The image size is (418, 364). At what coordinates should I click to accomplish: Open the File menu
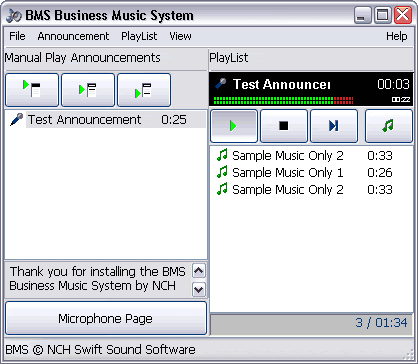17,36
